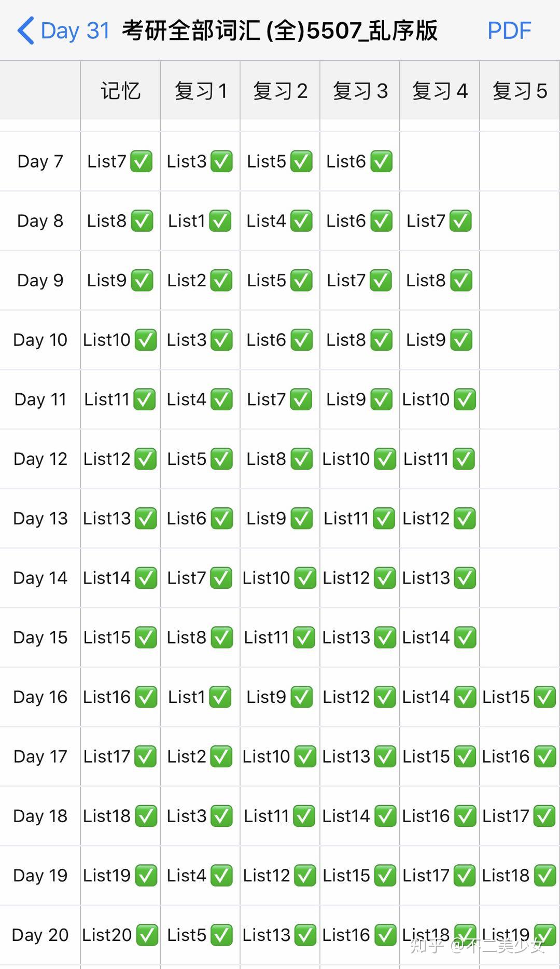Select the Day 9 row label
The image size is (560, 969).
coord(40,281)
